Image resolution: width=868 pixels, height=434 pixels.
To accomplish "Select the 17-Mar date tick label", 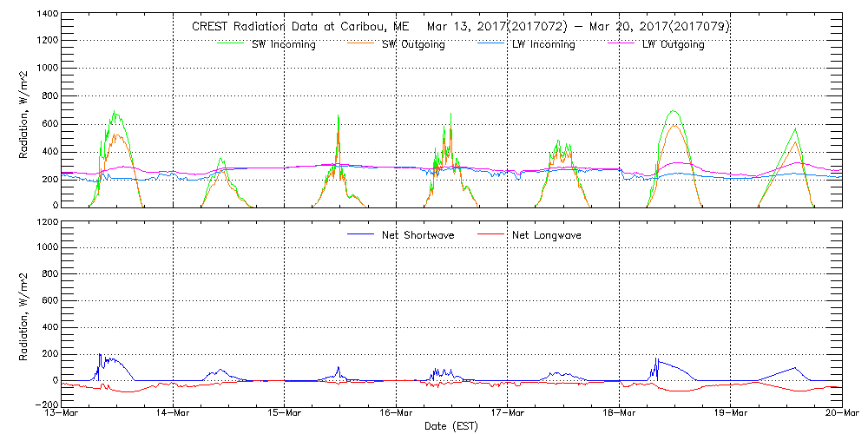I will coord(508,414).
